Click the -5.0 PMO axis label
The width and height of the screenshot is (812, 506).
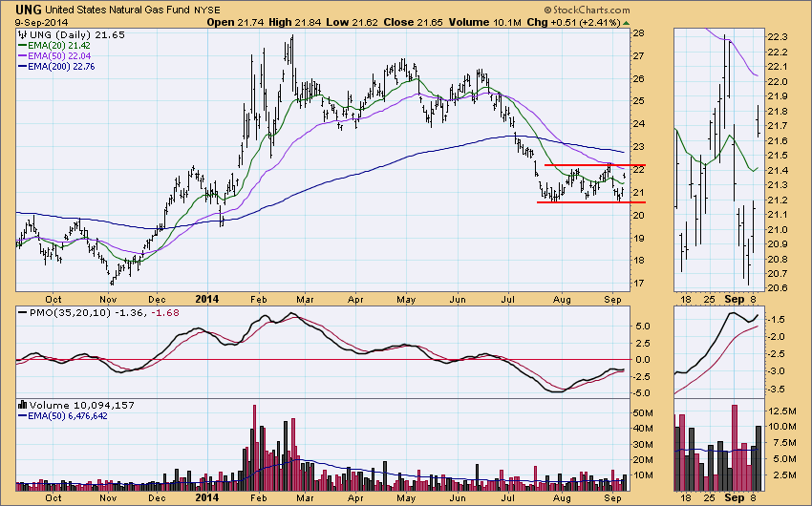click(x=641, y=392)
